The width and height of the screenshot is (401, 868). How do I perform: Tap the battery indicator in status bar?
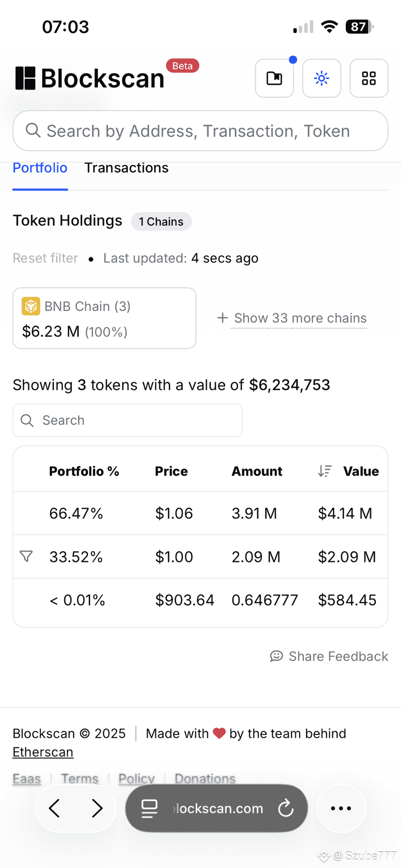pos(359,27)
